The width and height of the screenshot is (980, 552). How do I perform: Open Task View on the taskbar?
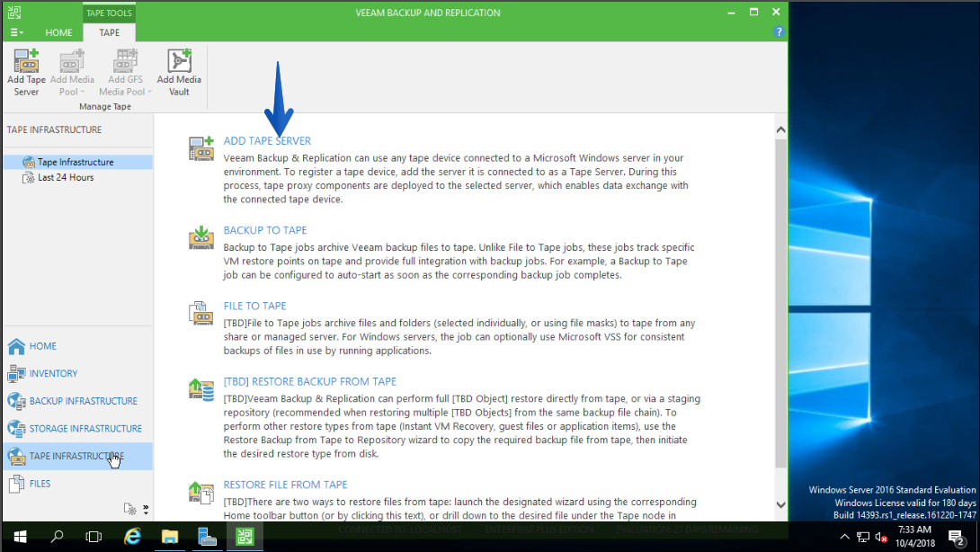(x=94, y=537)
